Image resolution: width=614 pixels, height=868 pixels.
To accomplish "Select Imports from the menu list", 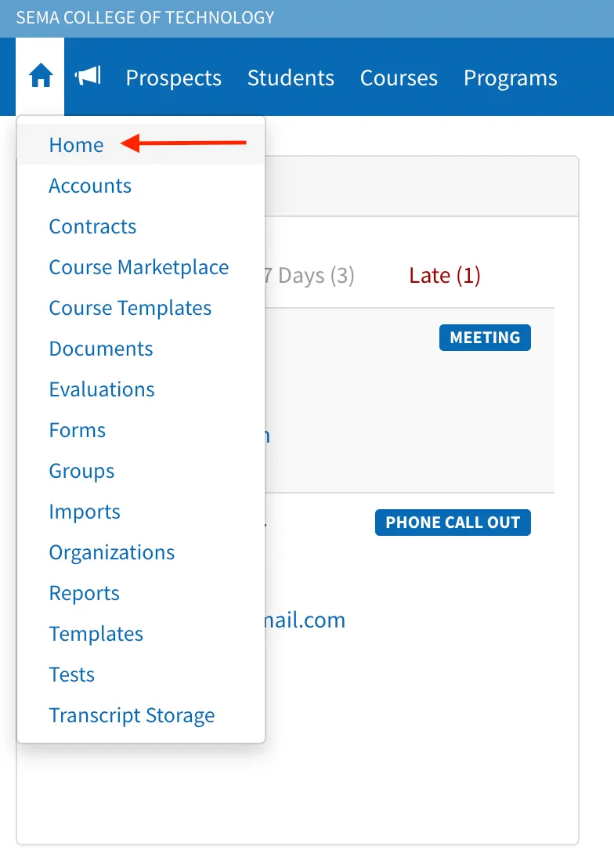I will 84,512.
